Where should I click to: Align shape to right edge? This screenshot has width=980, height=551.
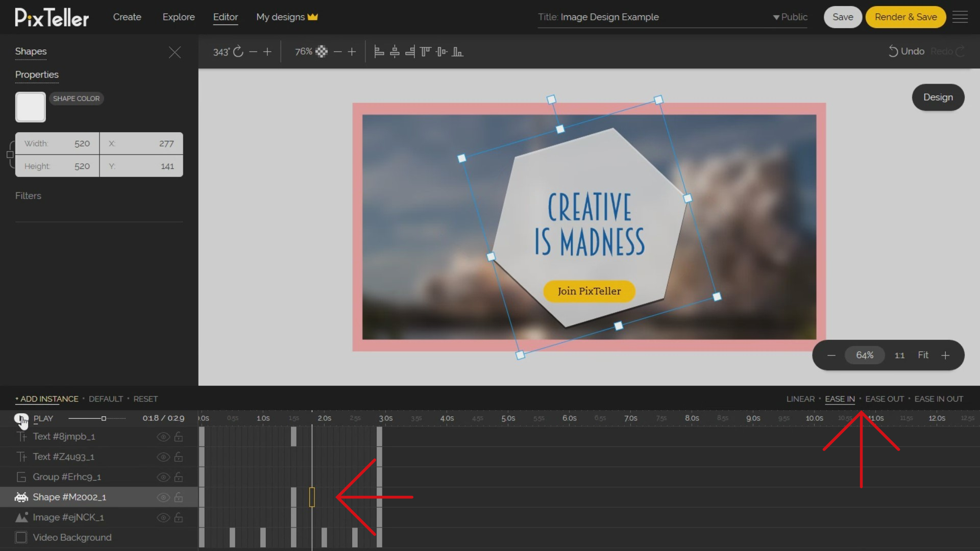click(x=410, y=52)
